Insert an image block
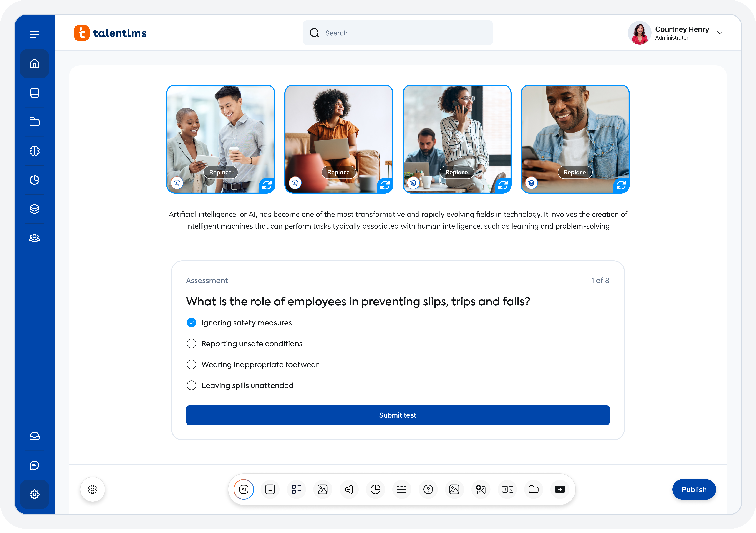 tap(323, 490)
